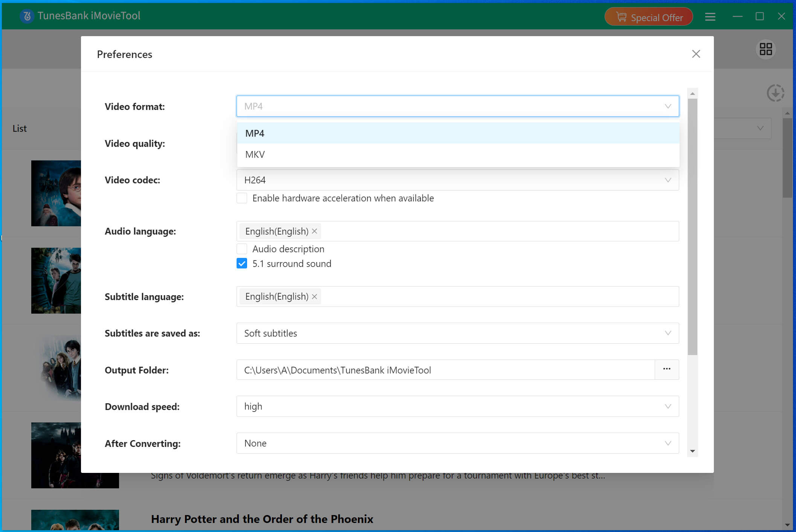
Task: Open the grid apps icon at top right
Action: [x=765, y=49]
